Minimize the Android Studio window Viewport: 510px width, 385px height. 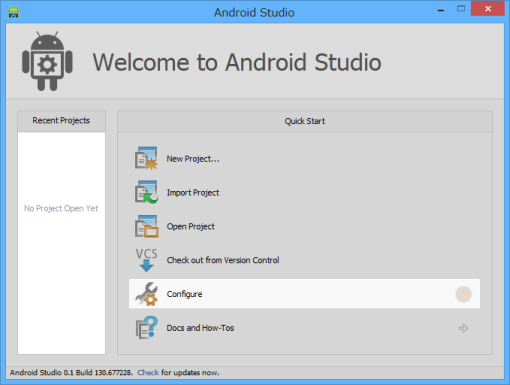[x=441, y=10]
